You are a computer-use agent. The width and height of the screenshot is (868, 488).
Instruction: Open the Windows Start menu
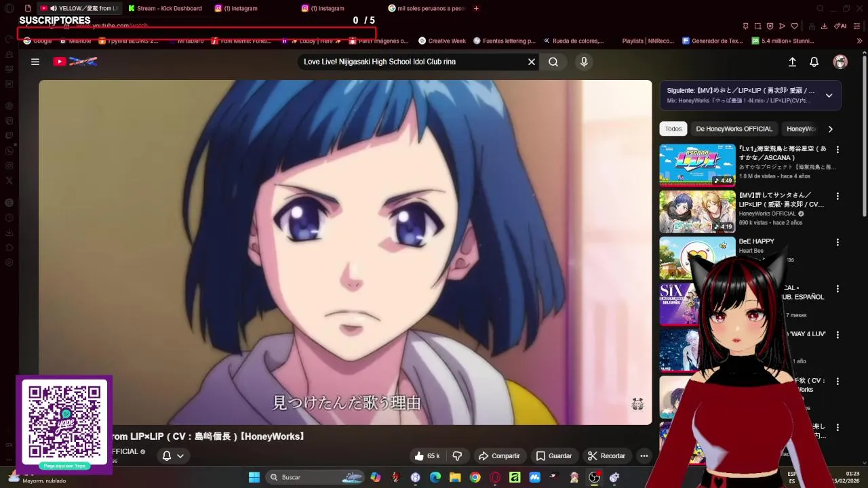click(254, 477)
